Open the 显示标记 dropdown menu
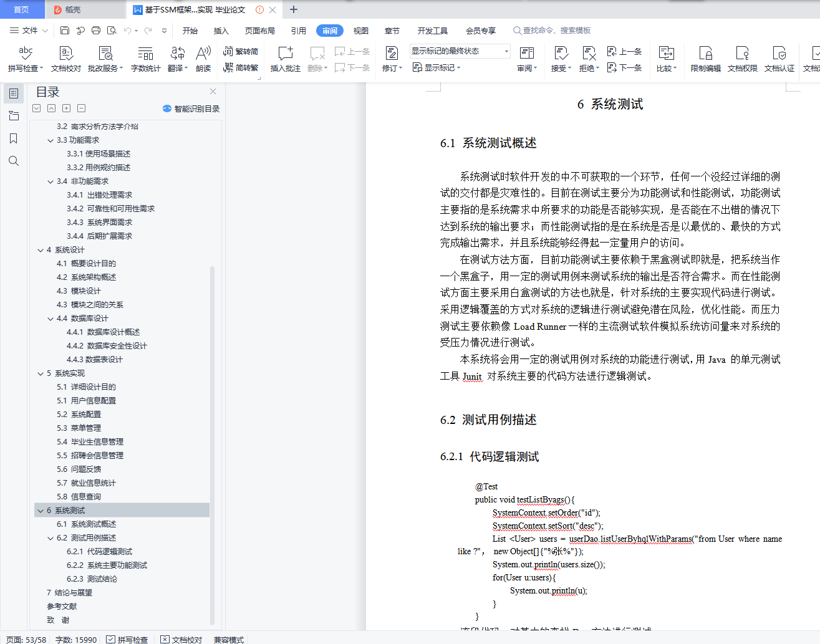Image resolution: width=820 pixels, height=644 pixels. pyautogui.click(x=436, y=67)
